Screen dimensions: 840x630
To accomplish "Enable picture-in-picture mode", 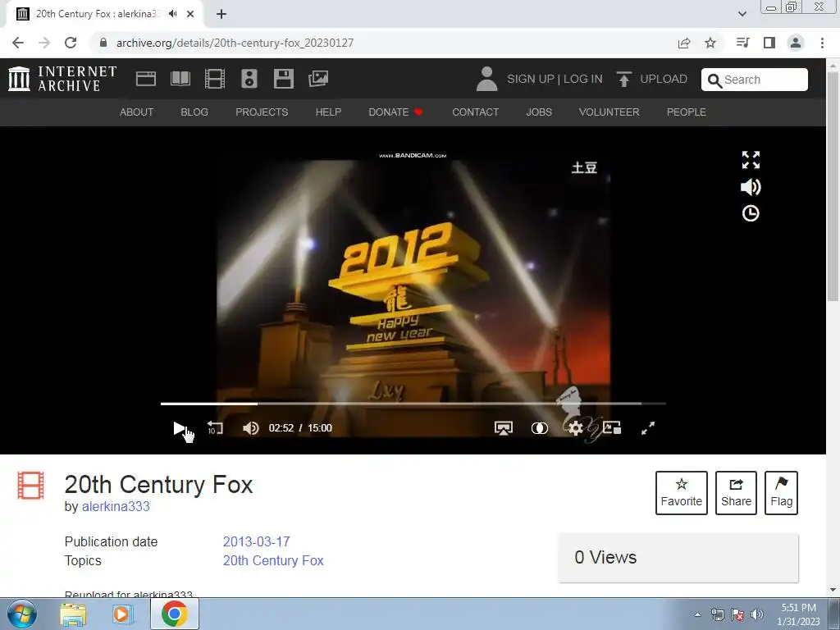I will tap(612, 428).
